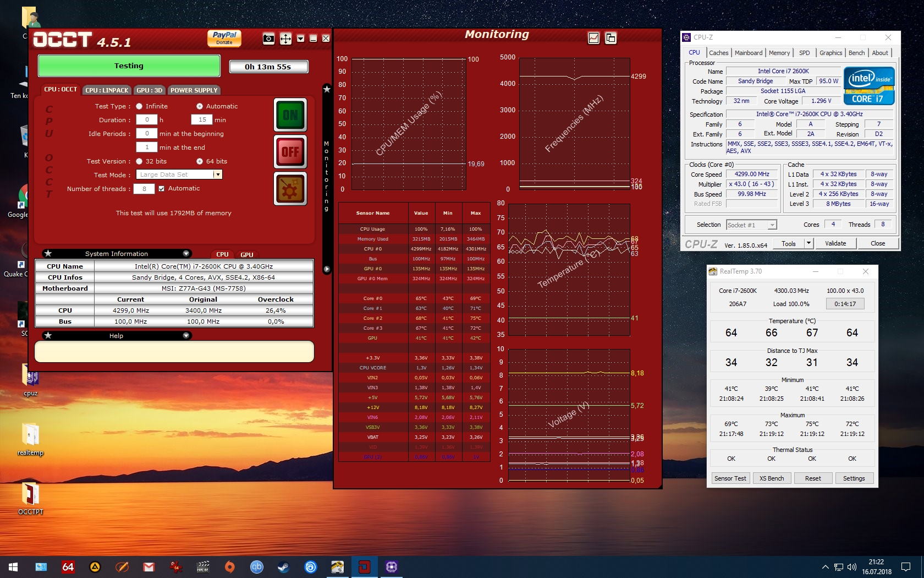Collapse monitoring panel with round arrow button
Image resolution: width=924 pixels, height=578 pixels.
click(327, 269)
